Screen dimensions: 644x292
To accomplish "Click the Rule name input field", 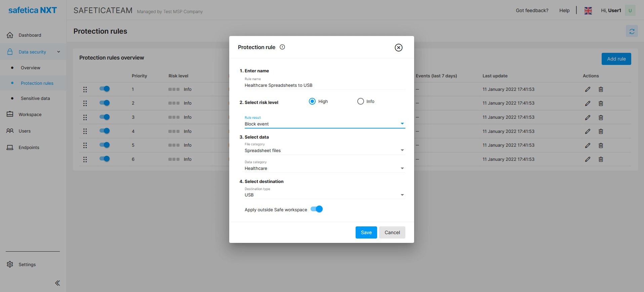I will [x=324, y=85].
